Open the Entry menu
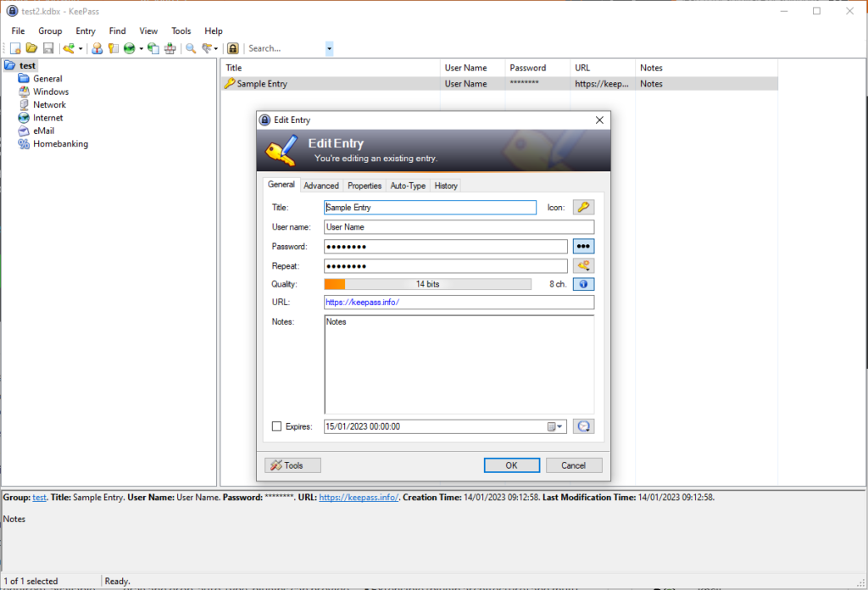The height and width of the screenshot is (590, 868). coord(86,31)
